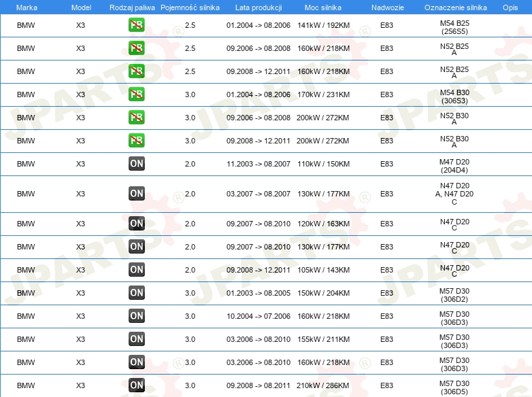Click the PB fuel icon for 2.5 engine 09.2008 -> 12.2011
This screenshot has height=397, width=532.
point(136,71)
